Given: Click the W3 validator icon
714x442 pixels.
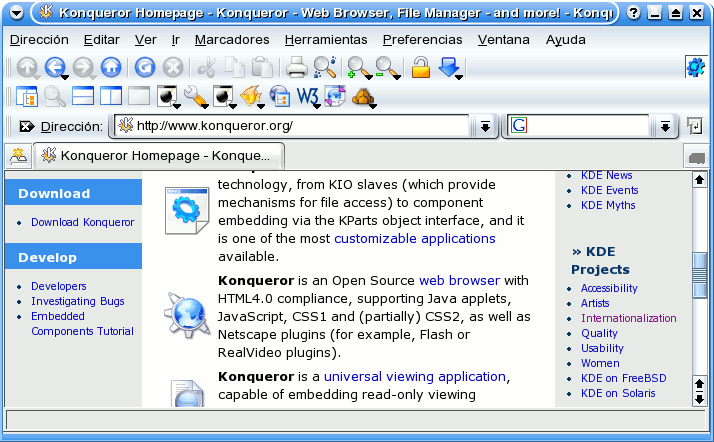Looking at the screenshot, I should pyautogui.click(x=307, y=97).
